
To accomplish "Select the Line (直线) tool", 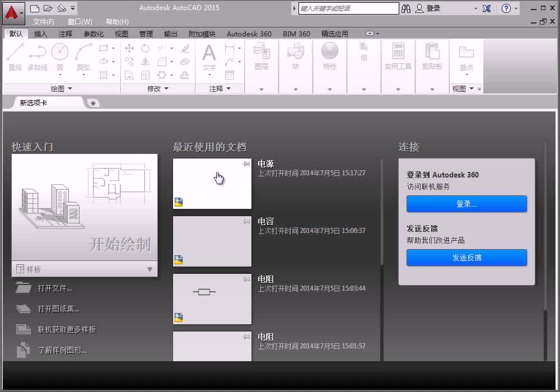I will tap(15, 57).
